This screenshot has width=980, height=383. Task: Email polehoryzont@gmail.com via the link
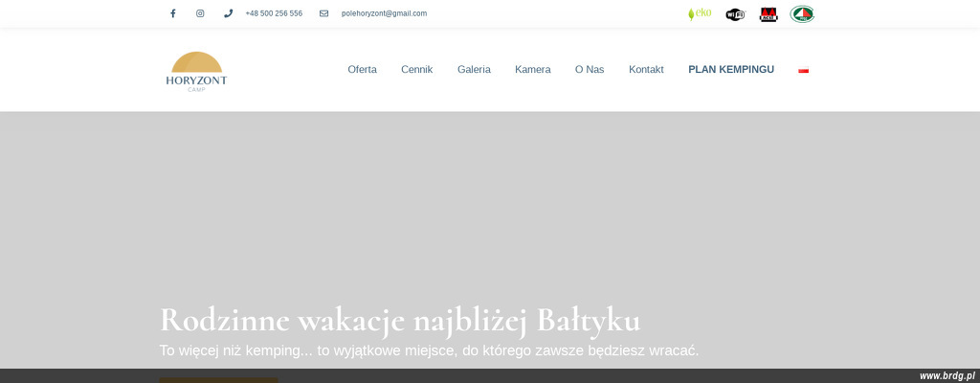384,13
